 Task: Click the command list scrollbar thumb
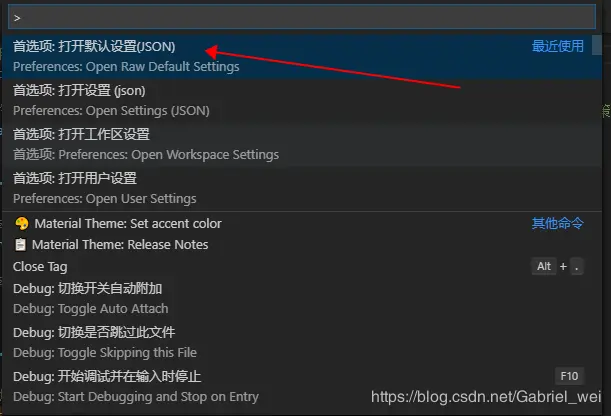(x=597, y=45)
